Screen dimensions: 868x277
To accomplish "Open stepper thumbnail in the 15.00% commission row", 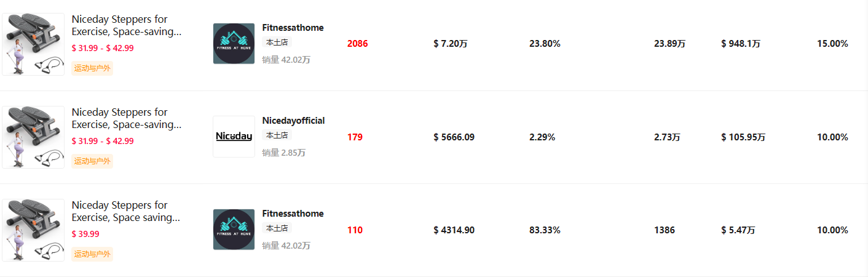I will [x=33, y=44].
